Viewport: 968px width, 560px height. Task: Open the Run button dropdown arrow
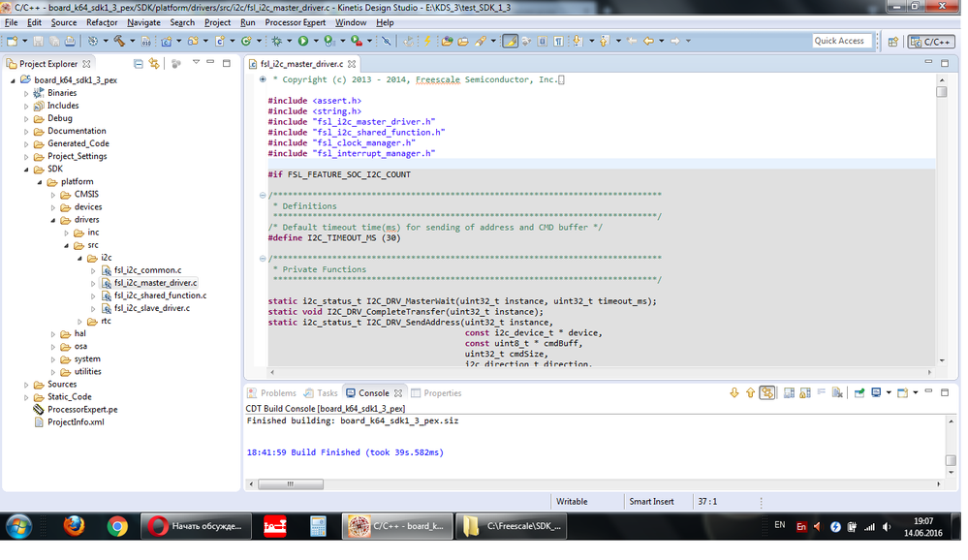coord(316,42)
